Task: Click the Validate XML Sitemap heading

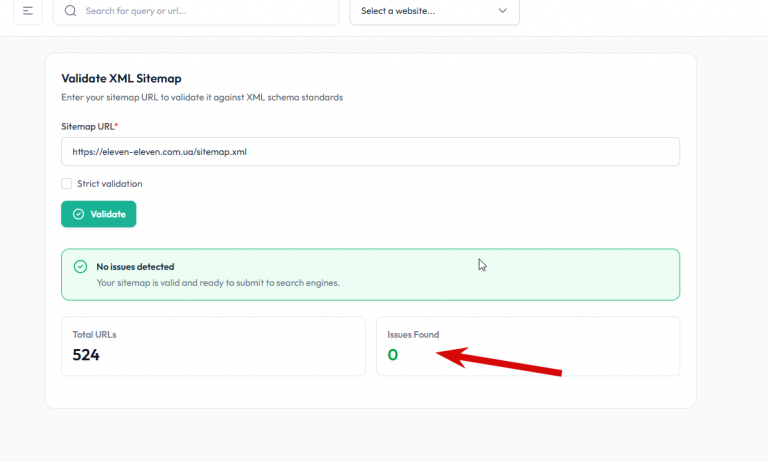Action: (121, 78)
